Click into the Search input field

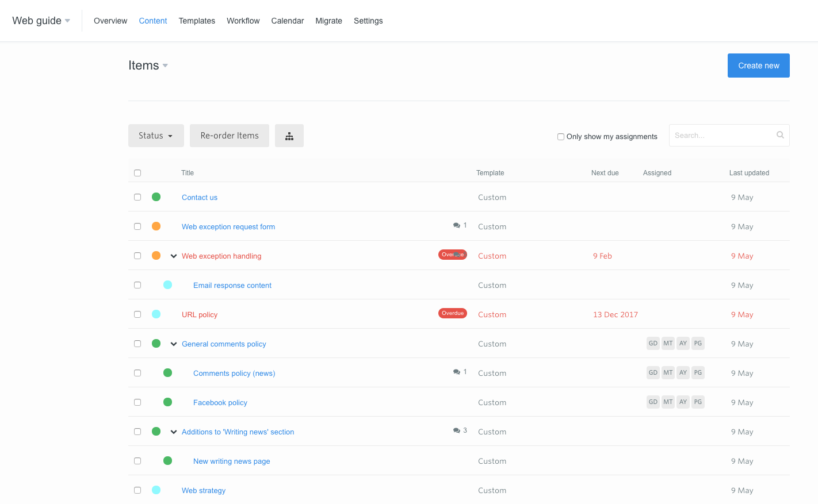[722, 136]
